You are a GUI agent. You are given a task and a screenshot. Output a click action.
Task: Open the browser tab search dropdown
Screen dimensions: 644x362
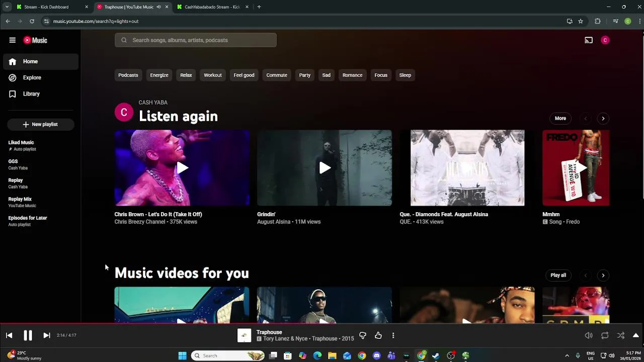click(7, 7)
